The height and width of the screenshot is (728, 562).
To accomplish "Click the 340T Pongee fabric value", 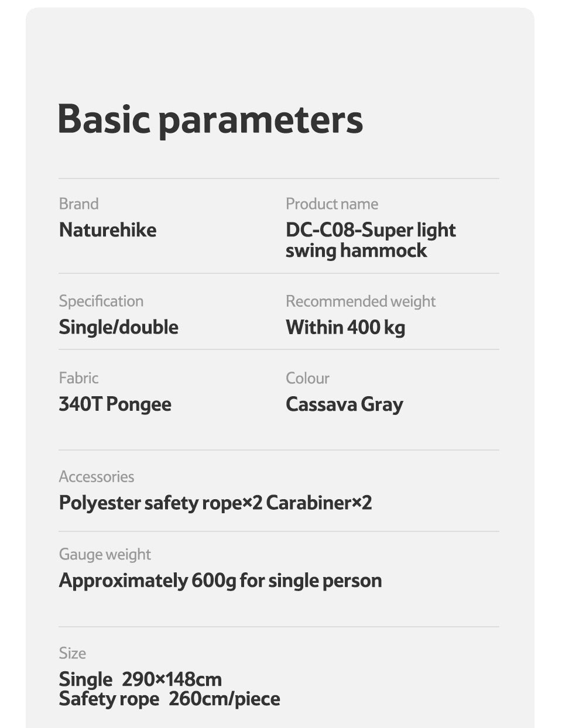I will tap(115, 404).
